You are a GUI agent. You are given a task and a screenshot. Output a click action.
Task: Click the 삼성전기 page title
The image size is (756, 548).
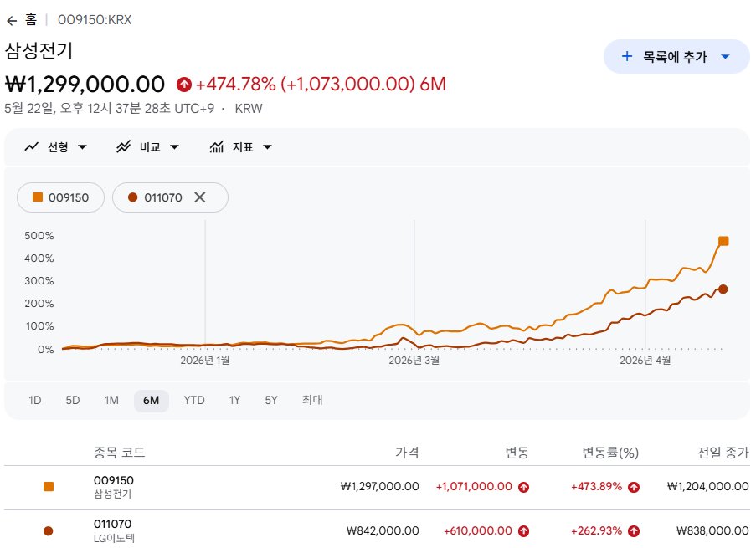tap(39, 50)
